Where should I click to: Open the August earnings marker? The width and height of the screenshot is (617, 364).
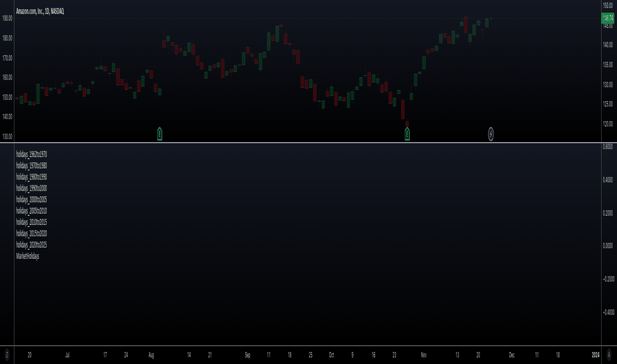pos(160,134)
